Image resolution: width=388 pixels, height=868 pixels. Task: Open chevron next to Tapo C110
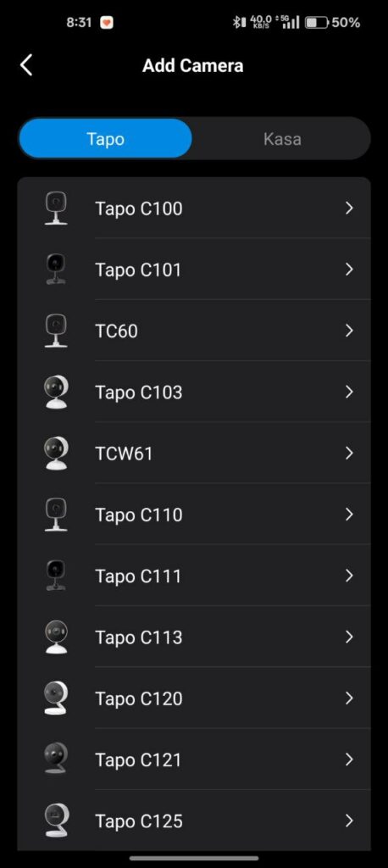coord(349,515)
